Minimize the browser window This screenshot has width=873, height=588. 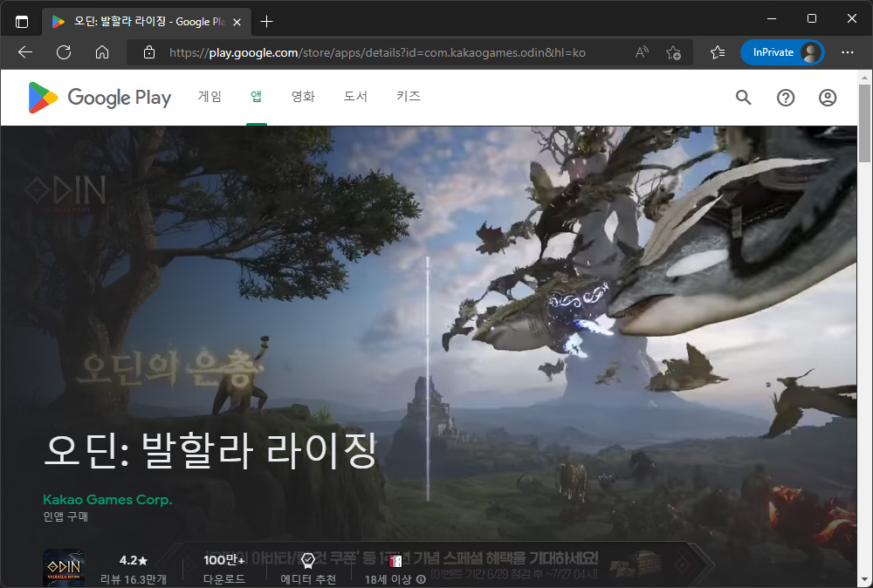772,18
